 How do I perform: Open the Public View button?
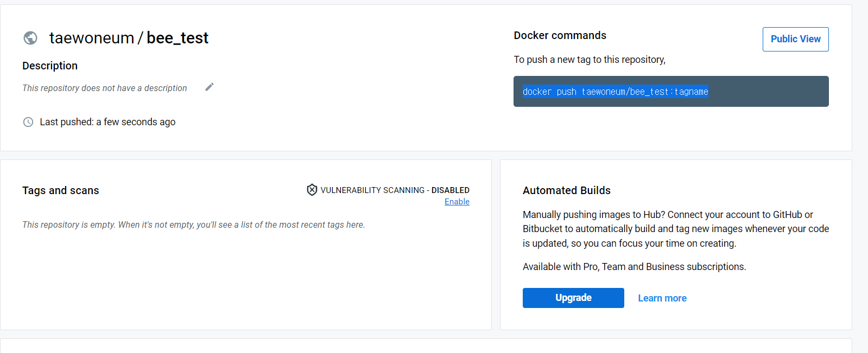pos(795,39)
